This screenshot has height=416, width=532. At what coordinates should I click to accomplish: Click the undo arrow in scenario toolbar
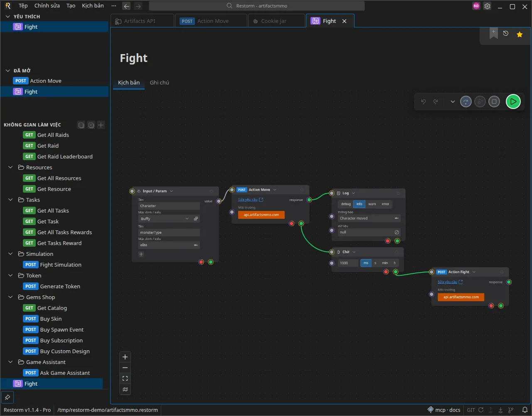pos(424,102)
